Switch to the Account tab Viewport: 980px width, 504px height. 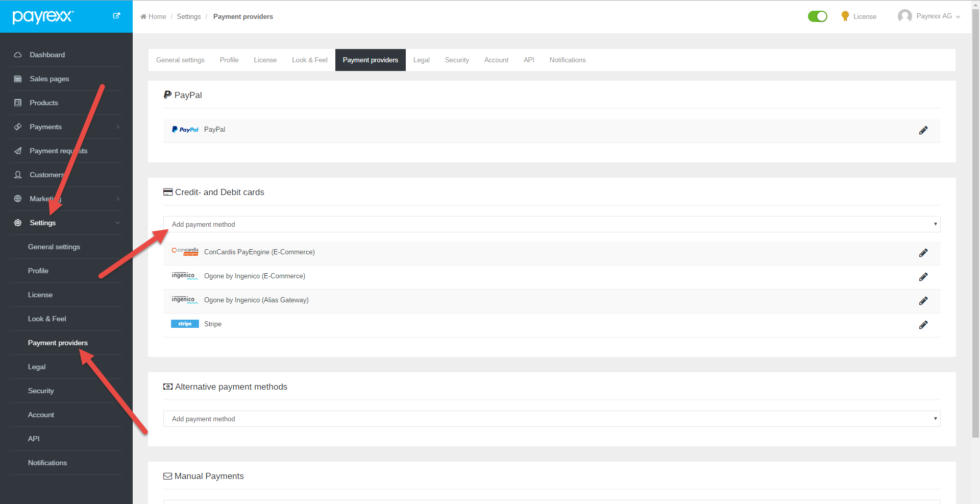click(496, 60)
